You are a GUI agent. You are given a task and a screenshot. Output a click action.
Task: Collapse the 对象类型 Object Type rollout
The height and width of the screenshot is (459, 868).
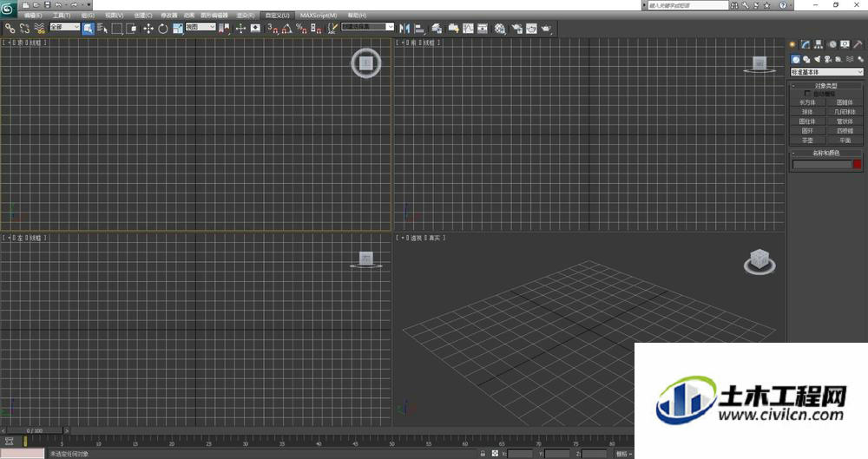pyautogui.click(x=826, y=86)
